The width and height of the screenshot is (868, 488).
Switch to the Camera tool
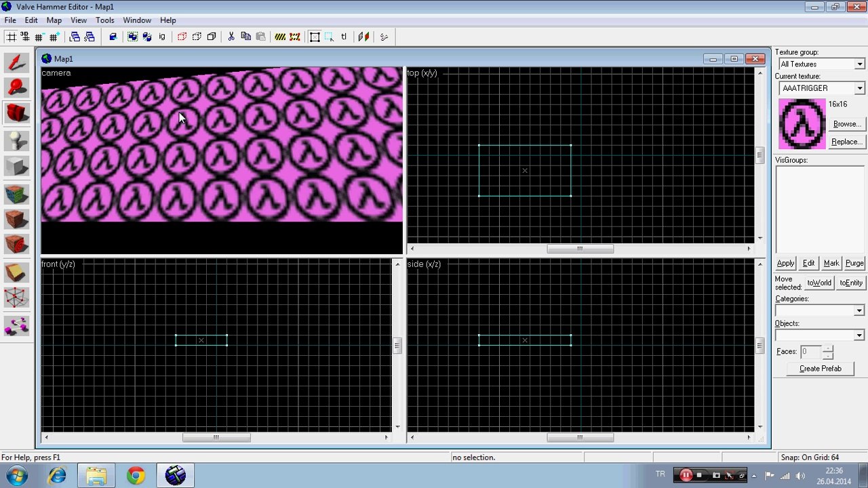click(17, 113)
